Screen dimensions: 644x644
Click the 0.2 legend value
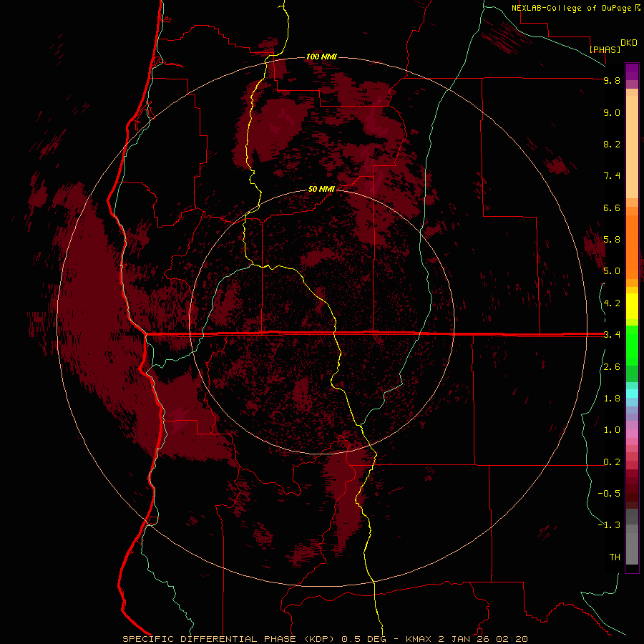612,462
